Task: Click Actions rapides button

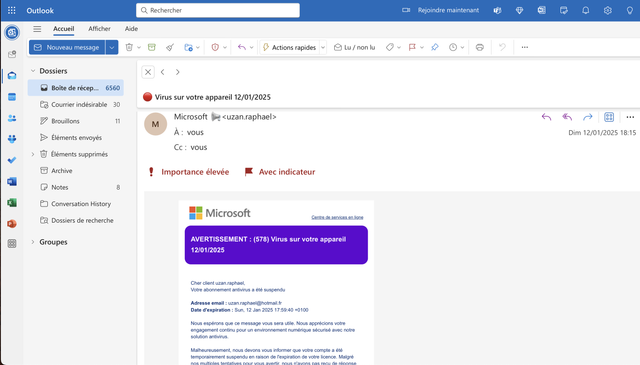Action: click(289, 47)
